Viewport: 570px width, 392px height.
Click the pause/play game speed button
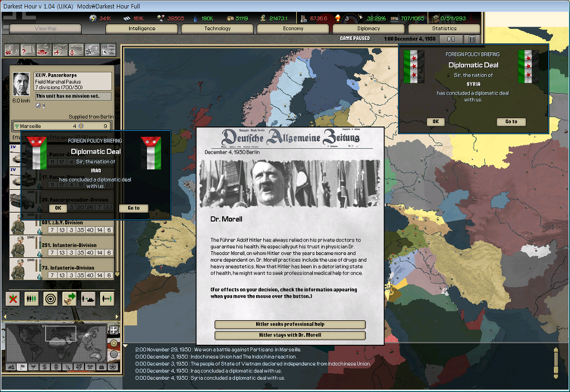451,38
